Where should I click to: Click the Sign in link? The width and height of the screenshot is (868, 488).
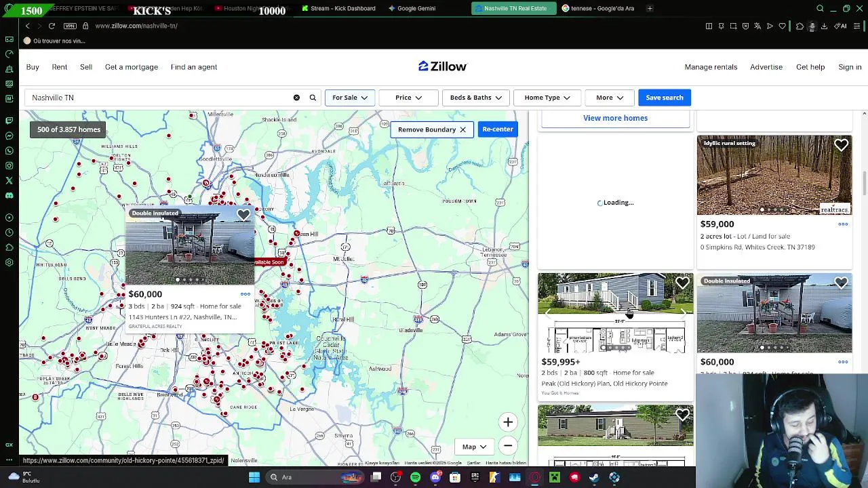(x=850, y=67)
